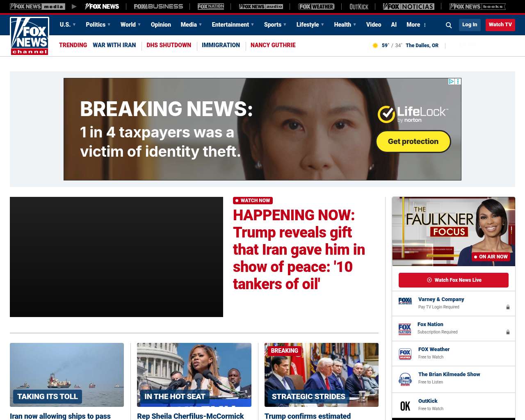
Task: Click Watch Fox News Live button
Action: tap(454, 280)
